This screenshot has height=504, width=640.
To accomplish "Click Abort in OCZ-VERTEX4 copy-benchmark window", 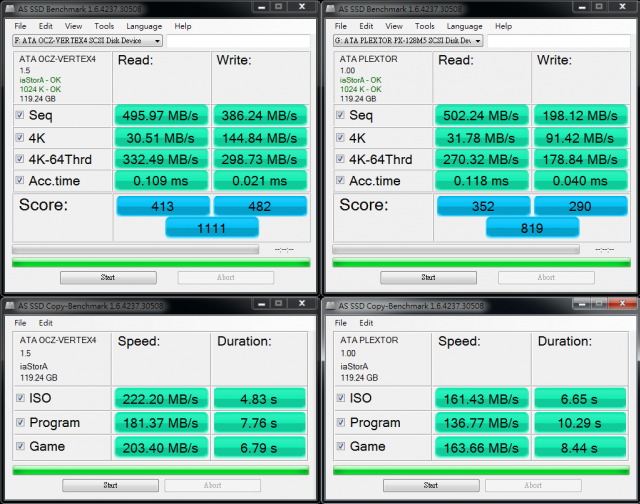I will click(213, 485).
